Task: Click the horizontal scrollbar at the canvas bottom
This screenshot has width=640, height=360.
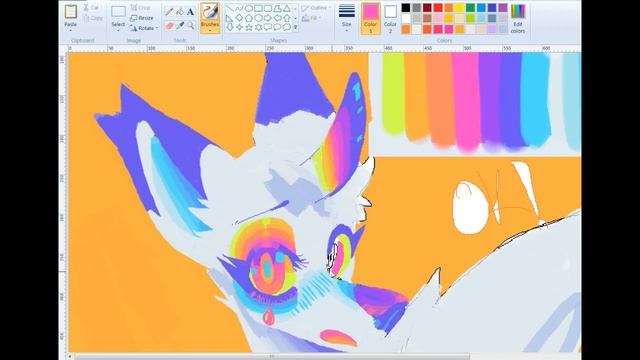Action: [272, 356]
